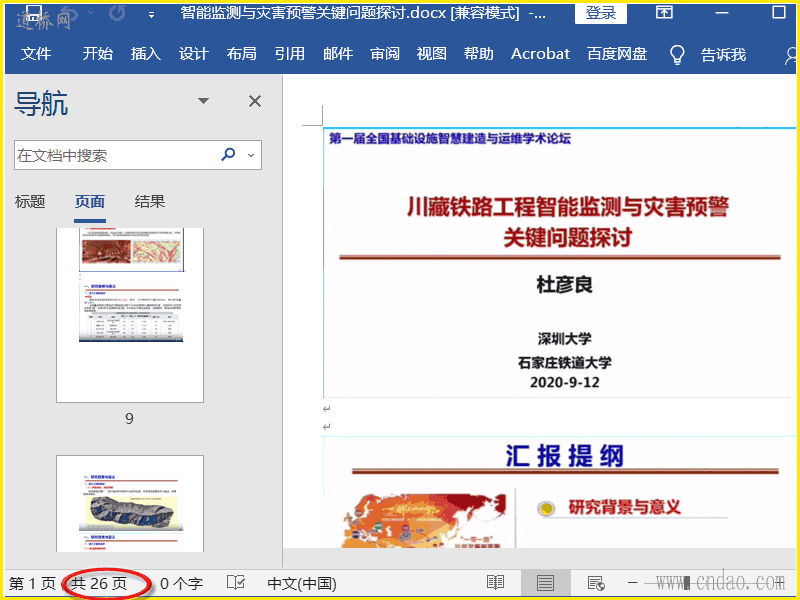Screen dimensions: 800x600
Task: Click the forum header 第一届全国基础设施智慧建造与运维学术论坛
Action: (449, 139)
